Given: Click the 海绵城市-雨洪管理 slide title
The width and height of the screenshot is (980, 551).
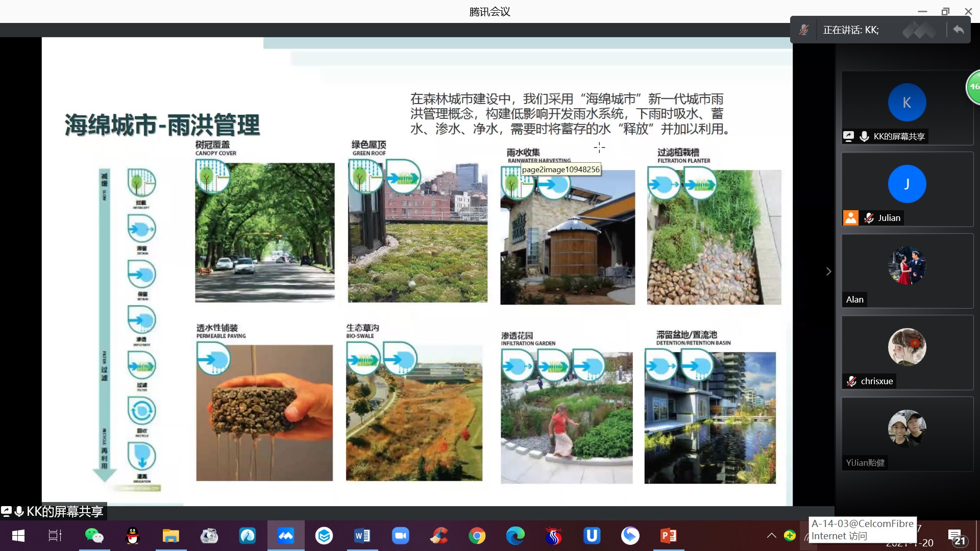Looking at the screenshot, I should pos(162,125).
